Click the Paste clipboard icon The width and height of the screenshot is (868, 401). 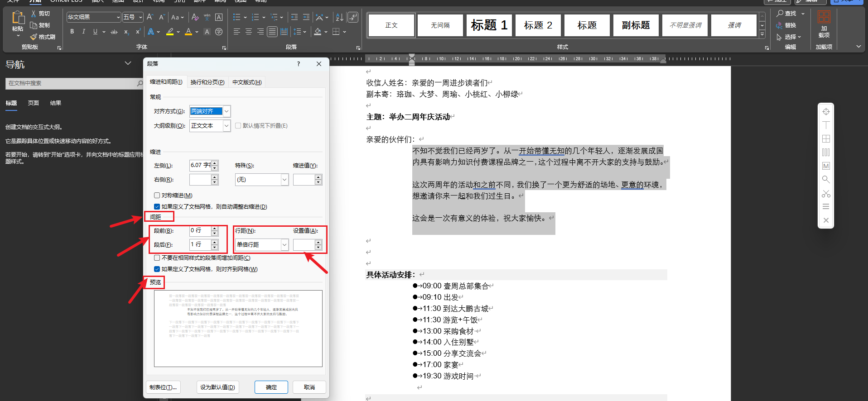(18, 18)
